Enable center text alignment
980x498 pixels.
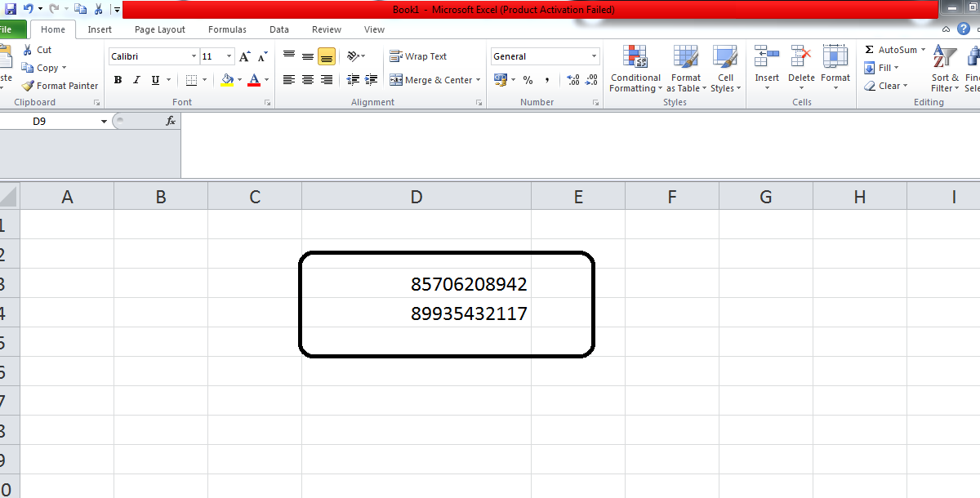coord(307,79)
